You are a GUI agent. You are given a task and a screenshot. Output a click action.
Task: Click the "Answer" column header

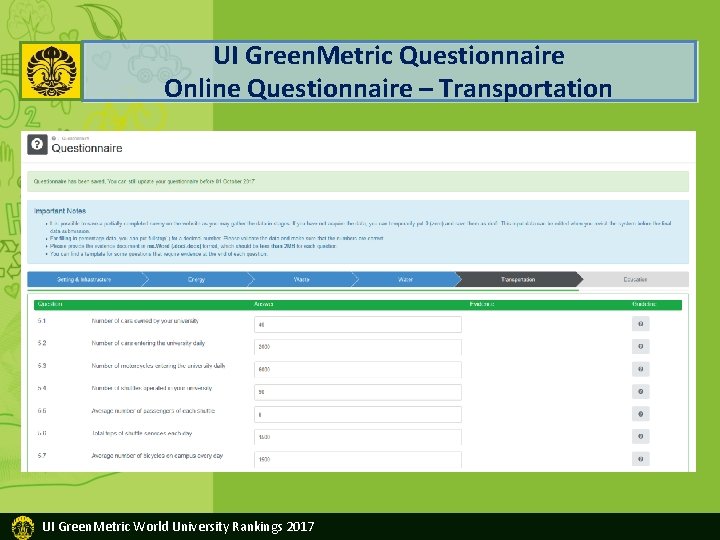click(264, 304)
